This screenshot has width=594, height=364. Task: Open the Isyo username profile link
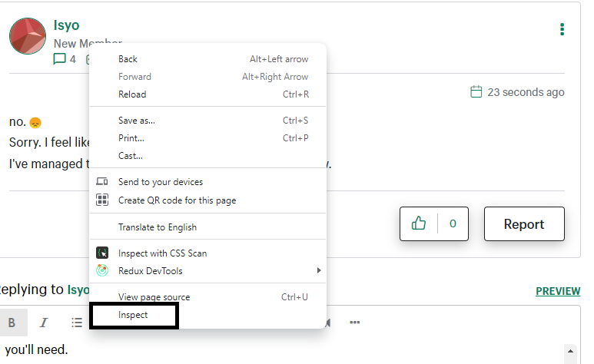pyautogui.click(x=66, y=25)
